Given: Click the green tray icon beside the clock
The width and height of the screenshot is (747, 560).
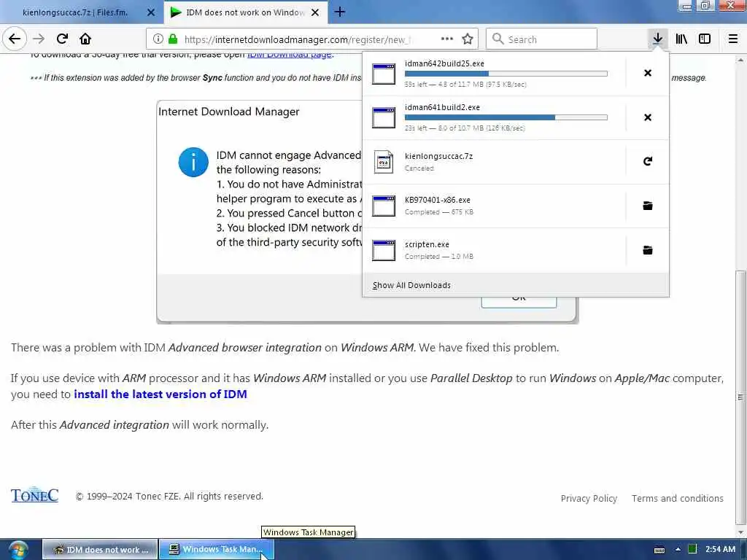Looking at the screenshot, I should pos(693,549).
